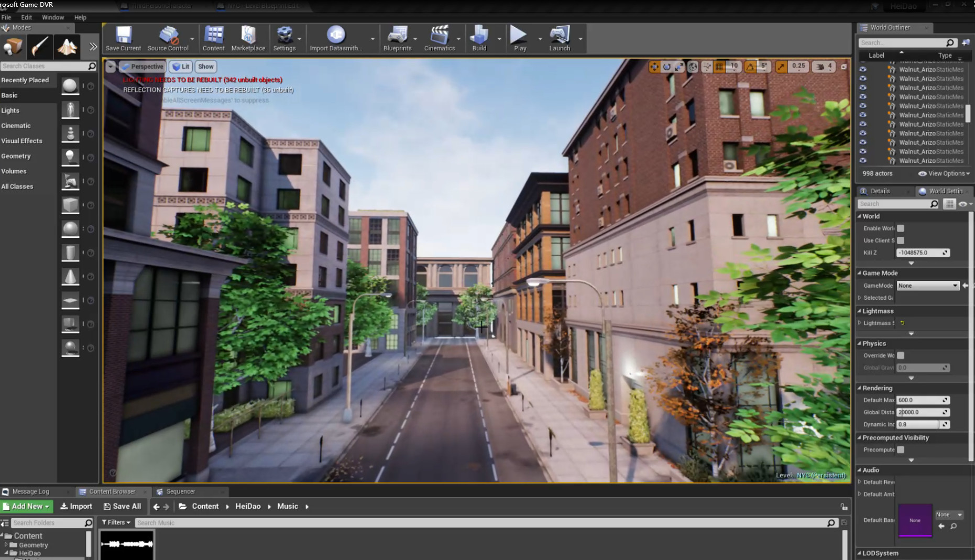This screenshot has width=975, height=560.
Task: Select the Landscape mode icon
Action: tap(67, 47)
